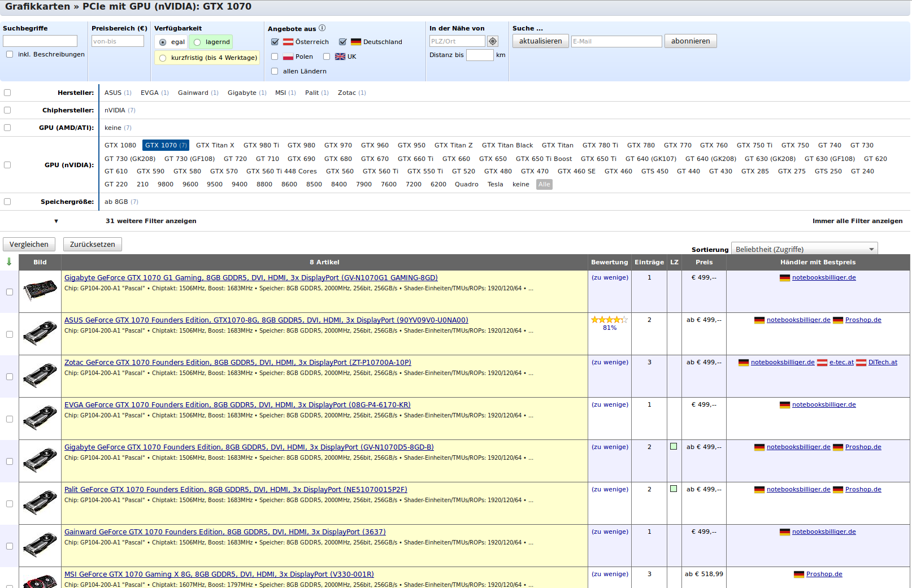The width and height of the screenshot is (912, 588).
Task: Click the Polen flag icon
Action: click(x=288, y=56)
